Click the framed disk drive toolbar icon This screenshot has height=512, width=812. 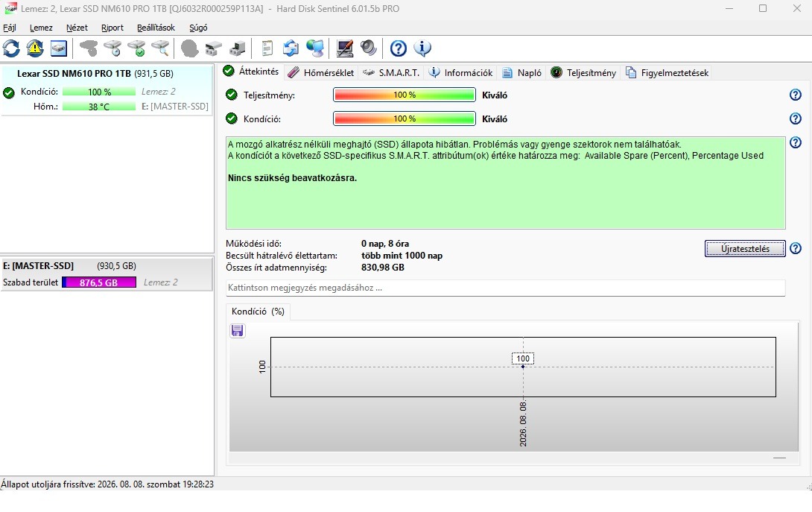pos(59,48)
